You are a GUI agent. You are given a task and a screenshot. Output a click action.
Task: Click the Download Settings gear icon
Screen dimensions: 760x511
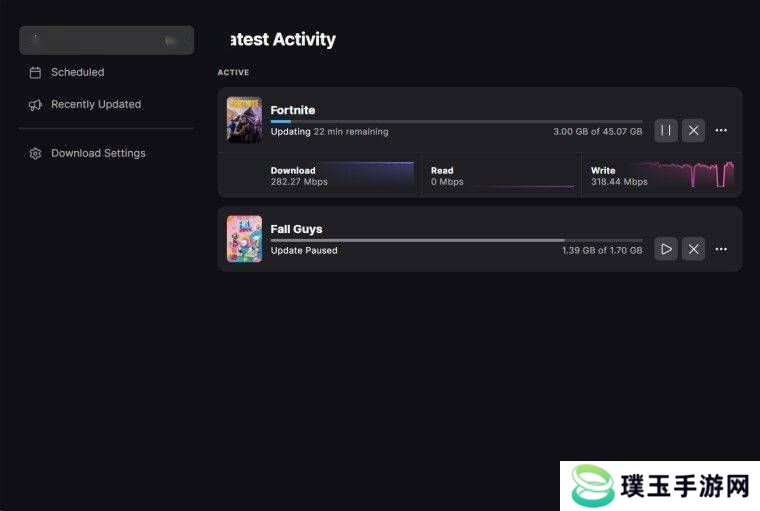(x=35, y=154)
